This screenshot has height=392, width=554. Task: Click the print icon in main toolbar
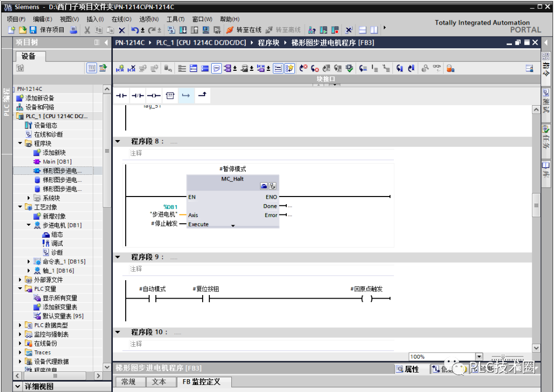pos(73,30)
